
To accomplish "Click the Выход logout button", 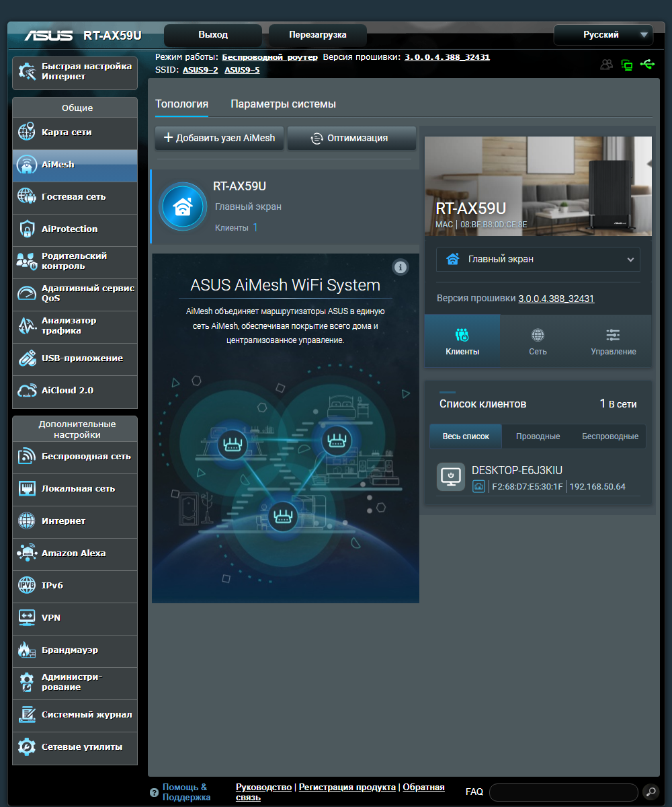I will [x=213, y=35].
